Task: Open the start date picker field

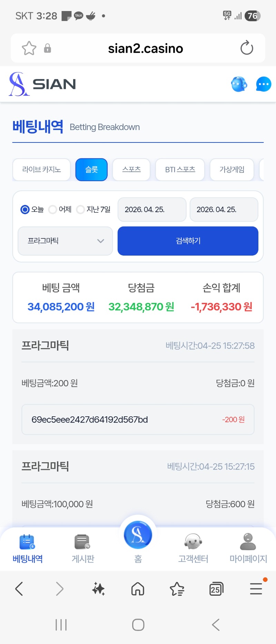Action: pyautogui.click(x=152, y=209)
